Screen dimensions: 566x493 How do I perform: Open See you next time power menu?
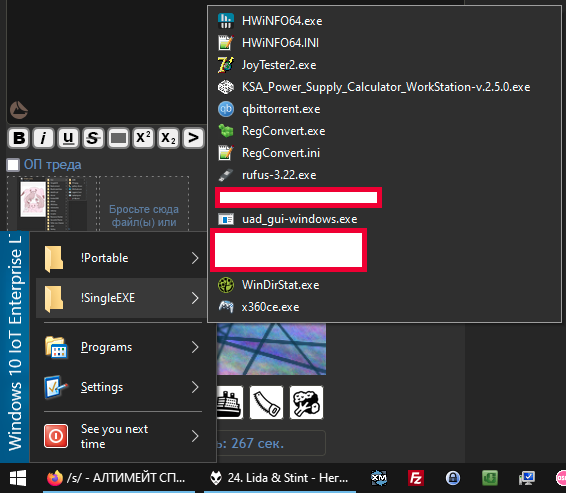click(x=121, y=436)
